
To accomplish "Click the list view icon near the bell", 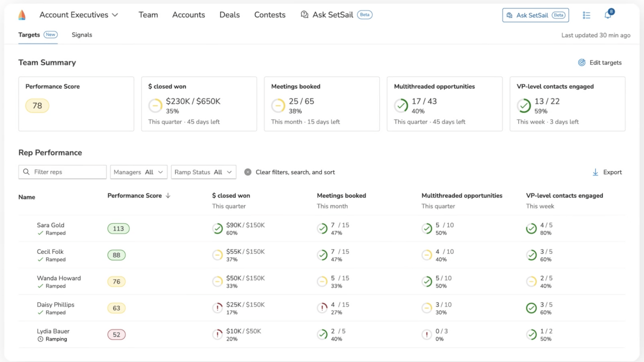I will click(586, 15).
